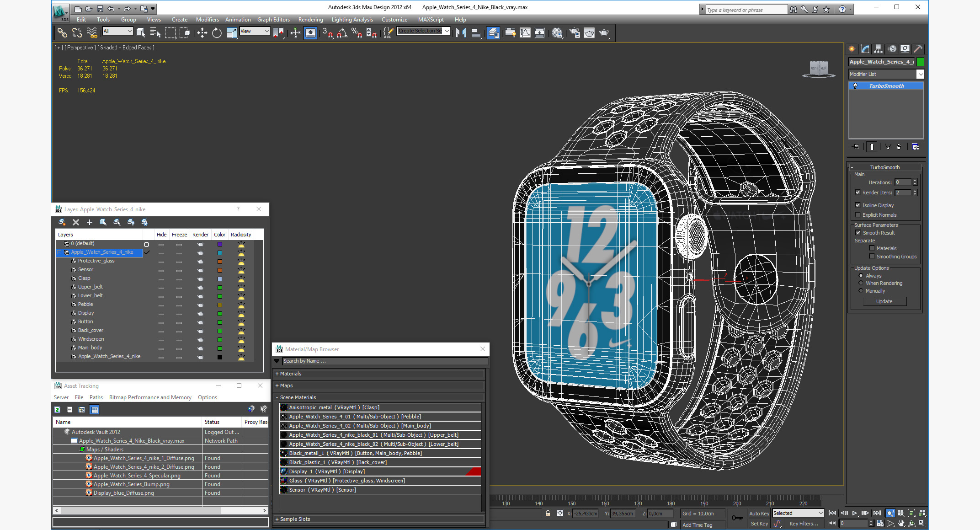The height and width of the screenshot is (530, 980).
Task: Click the Rendered Frame Window icon
Action: click(589, 32)
